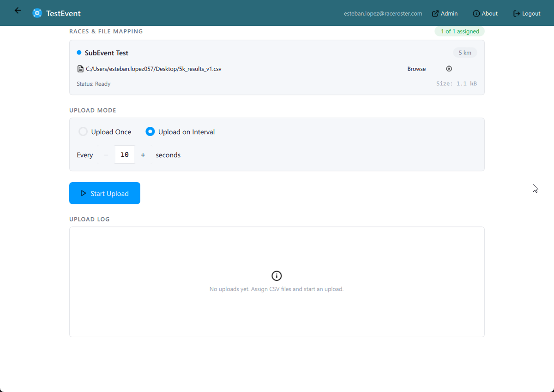Click the SubEvent Test race name
This screenshot has width=554, height=392.
107,53
